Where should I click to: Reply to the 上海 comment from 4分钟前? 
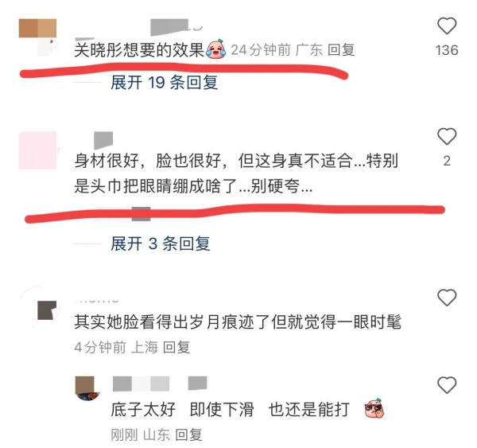(176, 348)
